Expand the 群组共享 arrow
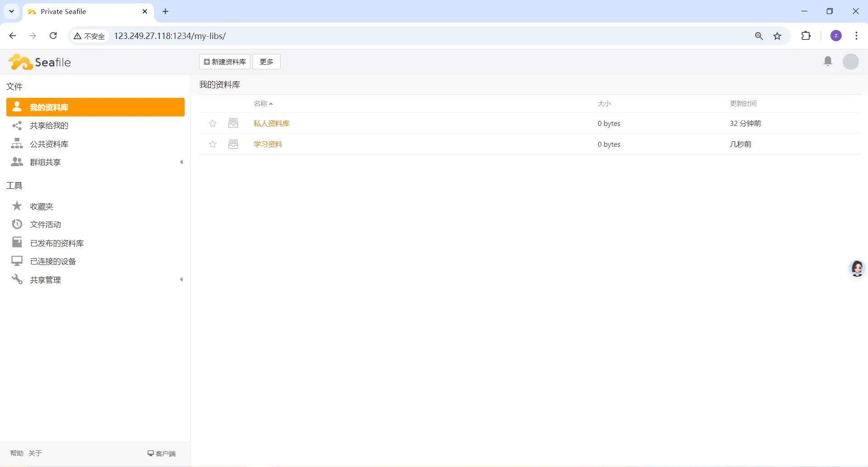This screenshot has width=868, height=467. pos(181,162)
